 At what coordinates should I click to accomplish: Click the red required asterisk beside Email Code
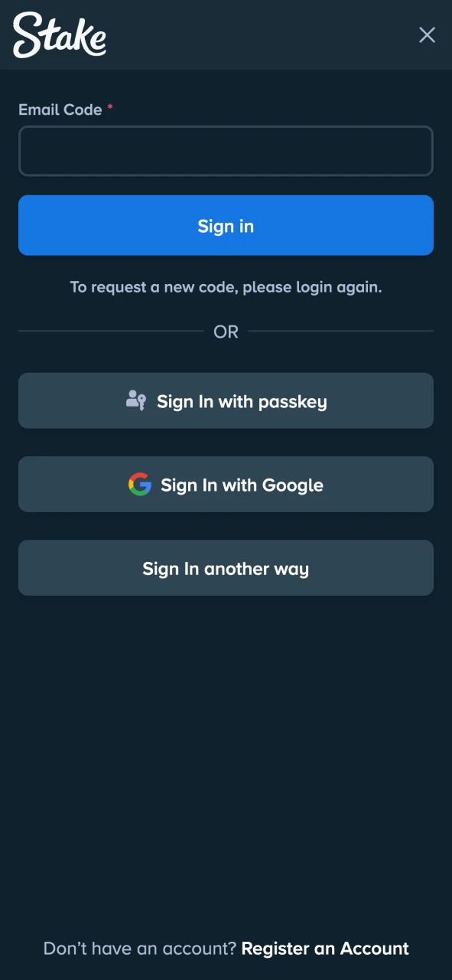109,107
